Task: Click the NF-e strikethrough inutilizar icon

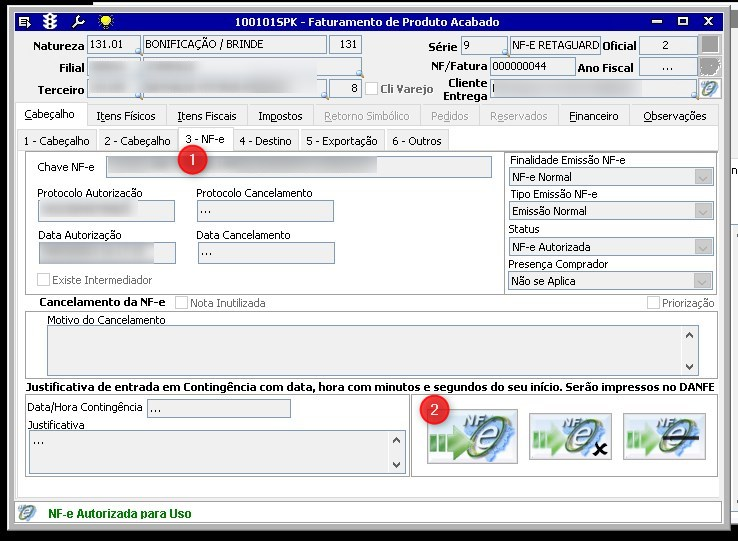Action: 664,436
